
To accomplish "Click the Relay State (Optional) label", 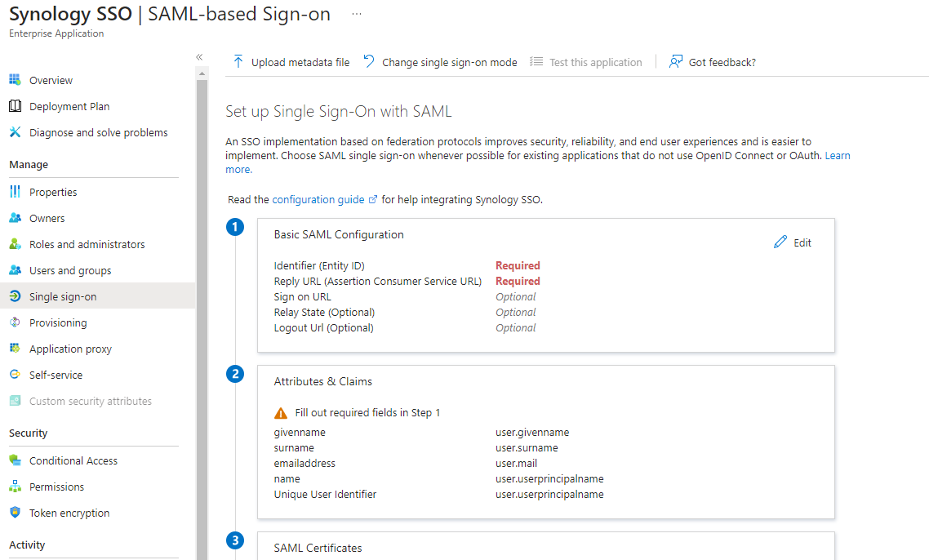I will (324, 313).
